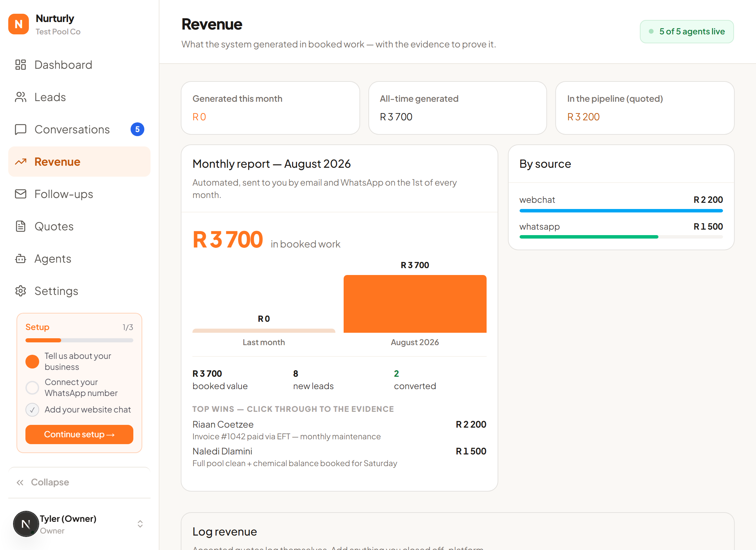
Task: Open the Riaan Coetzee top win evidence
Action: point(340,430)
